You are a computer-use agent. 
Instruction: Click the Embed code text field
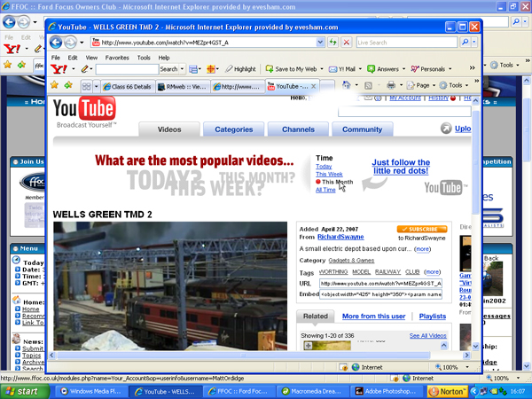[380, 294]
